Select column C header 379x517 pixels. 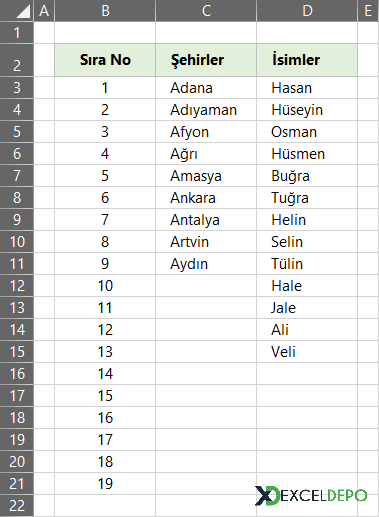[206, 11]
